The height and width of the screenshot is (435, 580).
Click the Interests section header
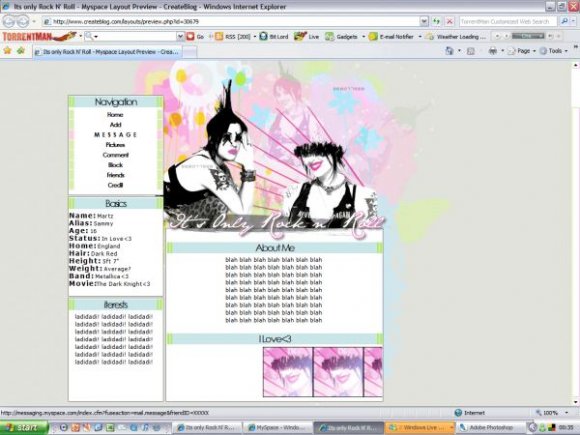[115, 305]
